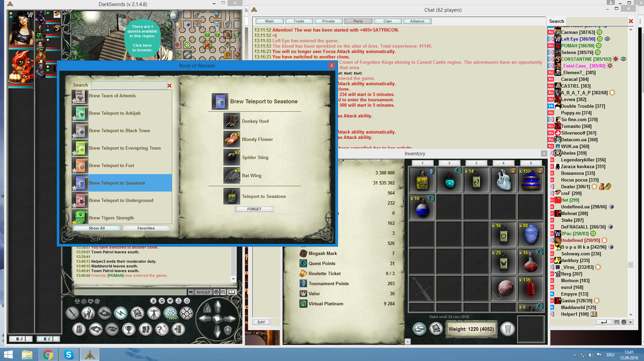Select the sword attack icon
The height and width of the screenshot is (361, 644).
pyautogui.click(x=73, y=314)
